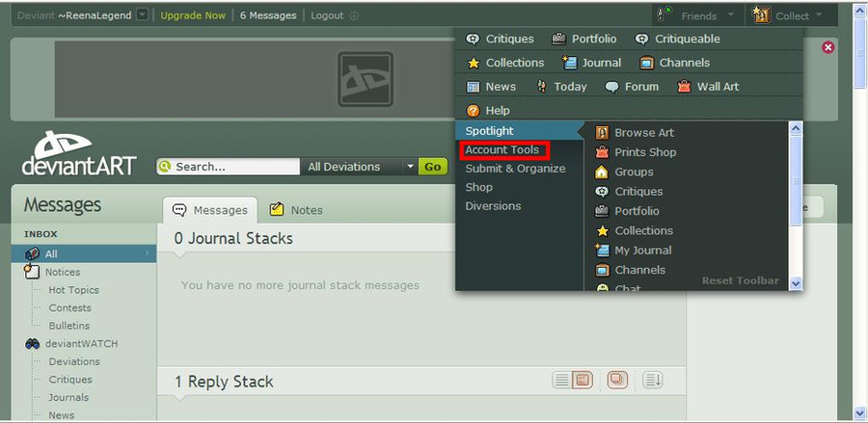Select thumbnail view in Reply Stack
The image size is (868, 423).
pyautogui.click(x=582, y=381)
